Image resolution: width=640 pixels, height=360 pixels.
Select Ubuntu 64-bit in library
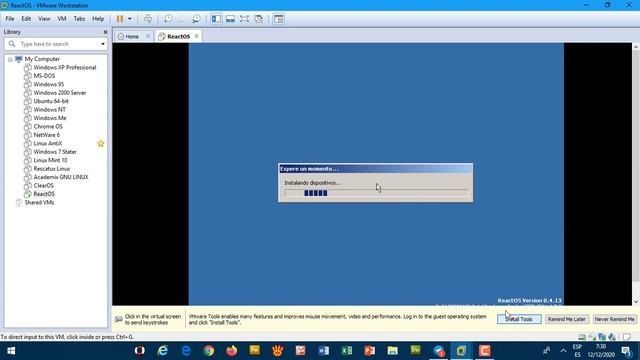tap(51, 101)
